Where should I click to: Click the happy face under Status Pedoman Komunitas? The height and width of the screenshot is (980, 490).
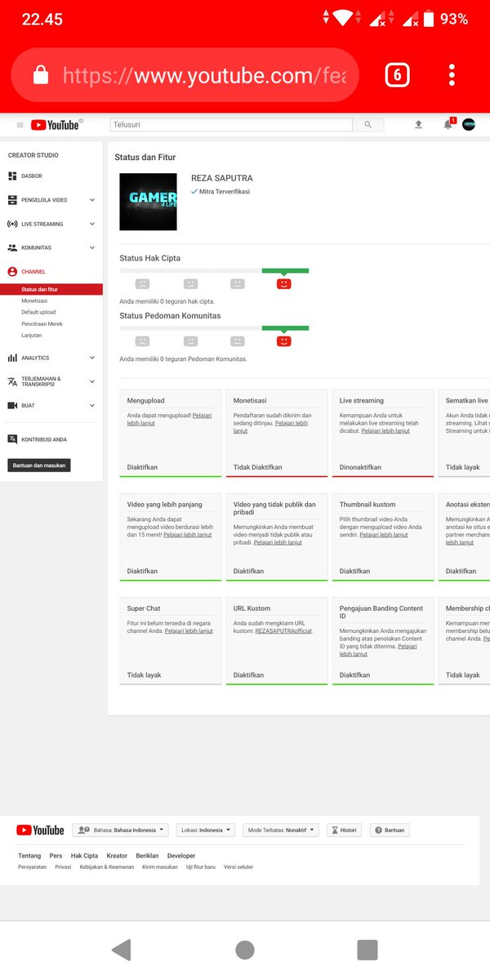coord(283,341)
